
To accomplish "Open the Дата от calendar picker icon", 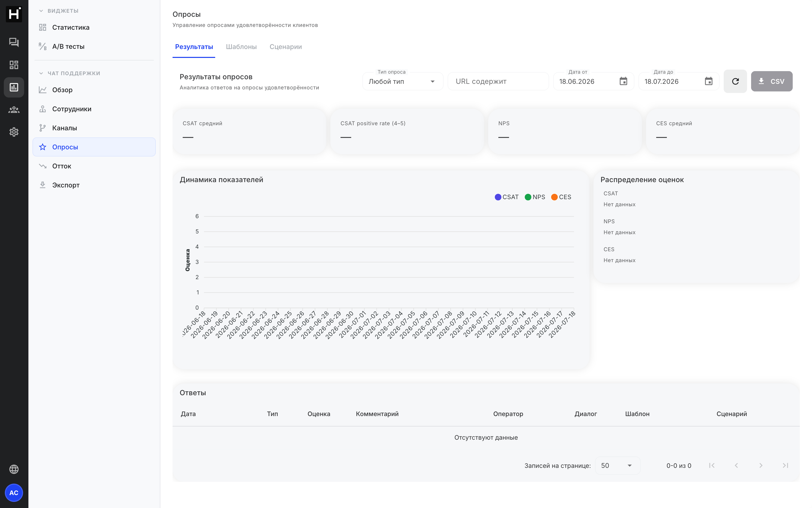I will (x=623, y=81).
